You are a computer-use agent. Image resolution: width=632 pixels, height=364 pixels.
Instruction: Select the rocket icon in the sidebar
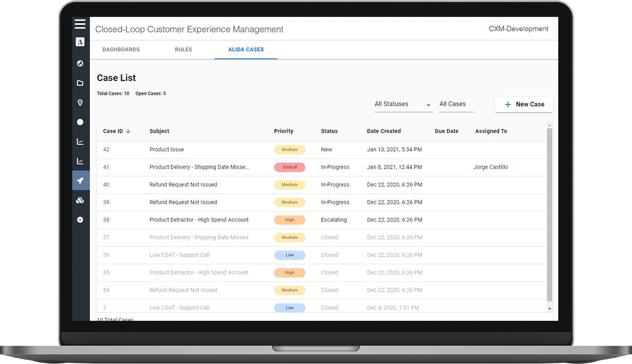click(x=80, y=181)
